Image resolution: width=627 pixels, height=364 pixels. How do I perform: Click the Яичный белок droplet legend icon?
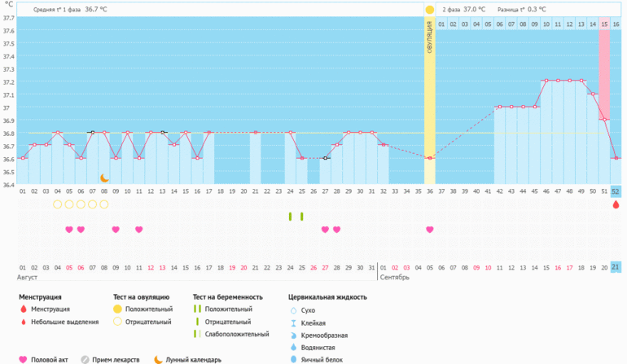(293, 358)
